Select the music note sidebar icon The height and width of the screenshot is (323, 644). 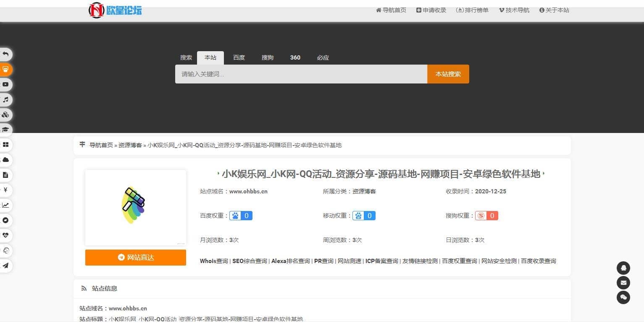pyautogui.click(x=5, y=99)
